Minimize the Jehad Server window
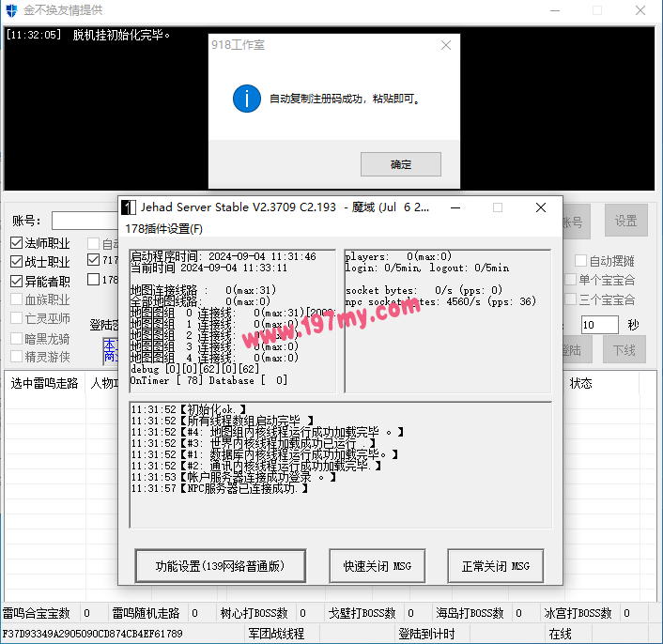The height and width of the screenshot is (644, 663). click(455, 207)
